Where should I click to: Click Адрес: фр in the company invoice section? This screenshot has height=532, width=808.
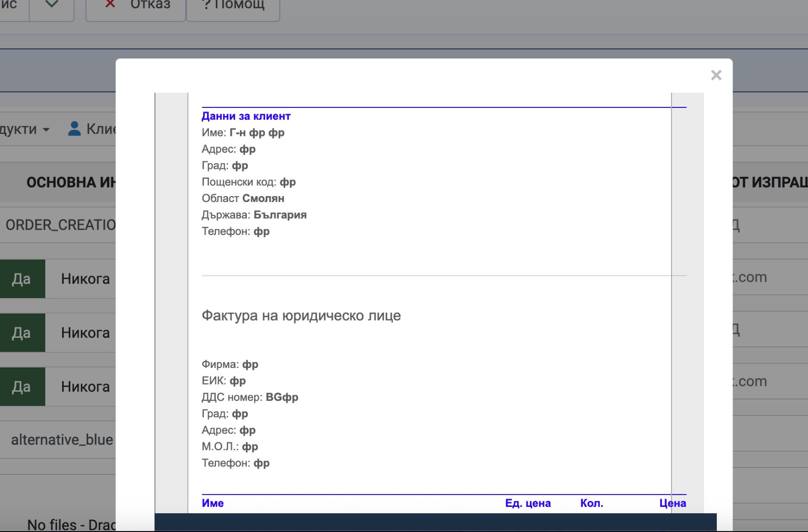229,430
